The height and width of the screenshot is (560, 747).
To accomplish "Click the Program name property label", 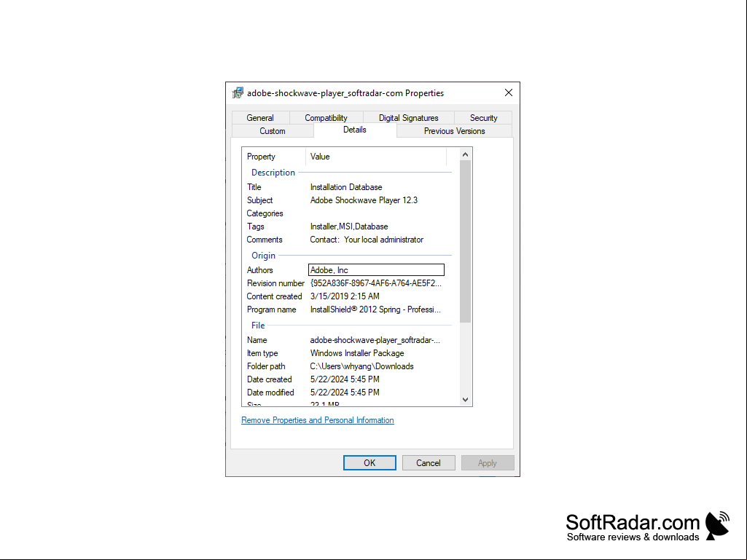I will tap(271, 309).
